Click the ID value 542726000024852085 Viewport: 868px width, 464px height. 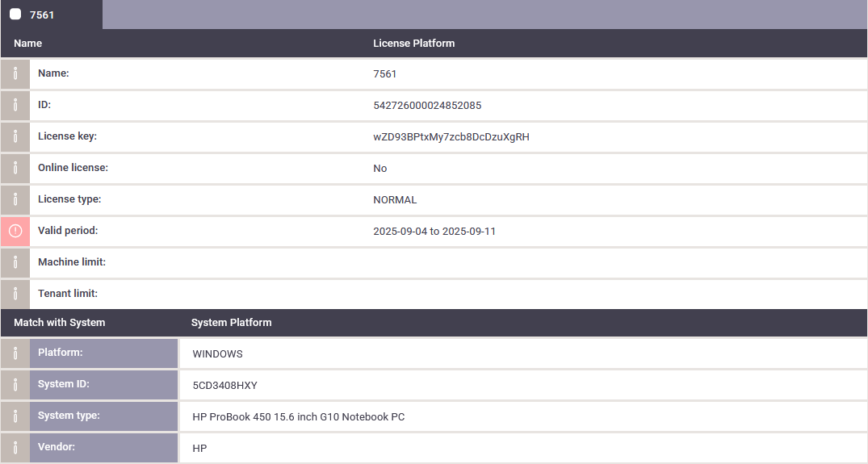tap(427, 105)
